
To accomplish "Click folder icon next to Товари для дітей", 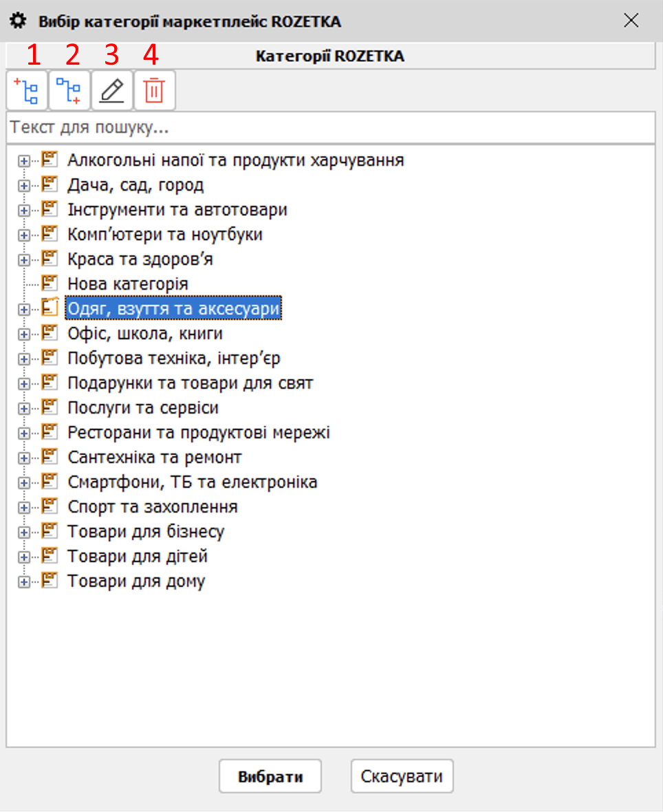I will pos(50,556).
